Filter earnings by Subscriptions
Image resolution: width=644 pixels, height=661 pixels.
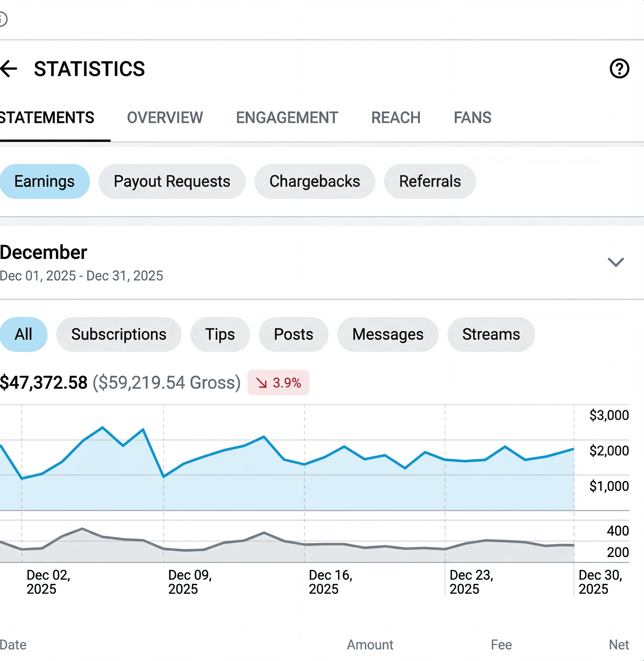(119, 334)
